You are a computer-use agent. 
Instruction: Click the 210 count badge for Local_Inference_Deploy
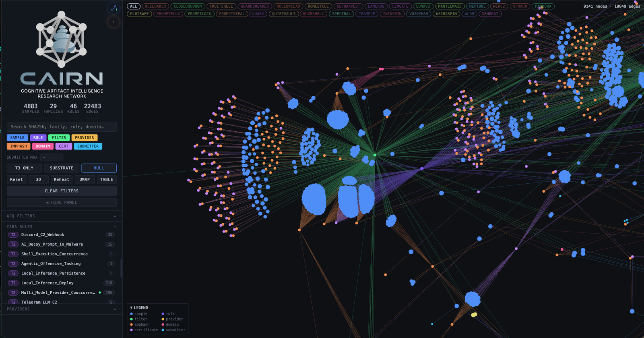109,283
